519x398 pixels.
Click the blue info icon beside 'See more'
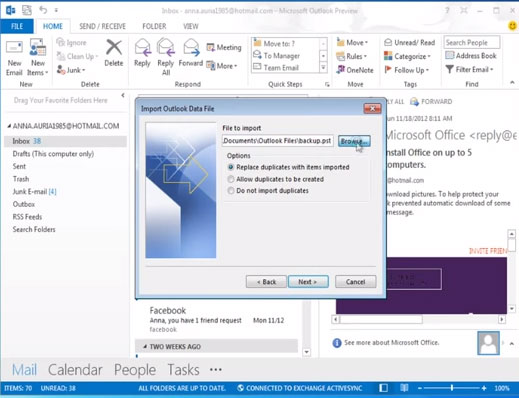337,343
